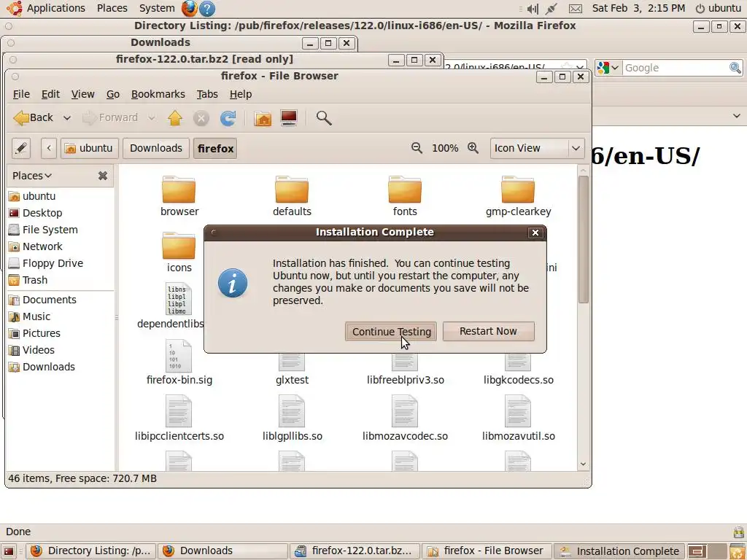747x560 pixels.
Task: Click the 100% zoom level label
Action: tap(445, 148)
